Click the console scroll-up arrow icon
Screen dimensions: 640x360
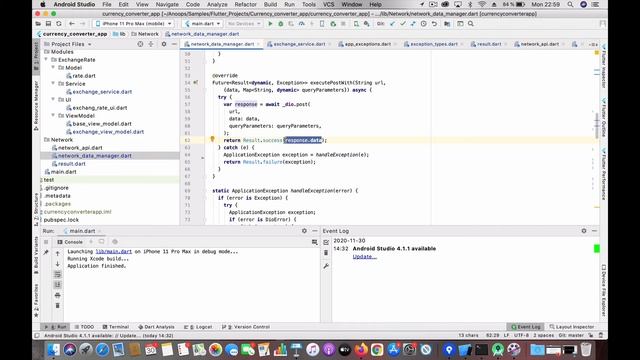tap(58, 253)
